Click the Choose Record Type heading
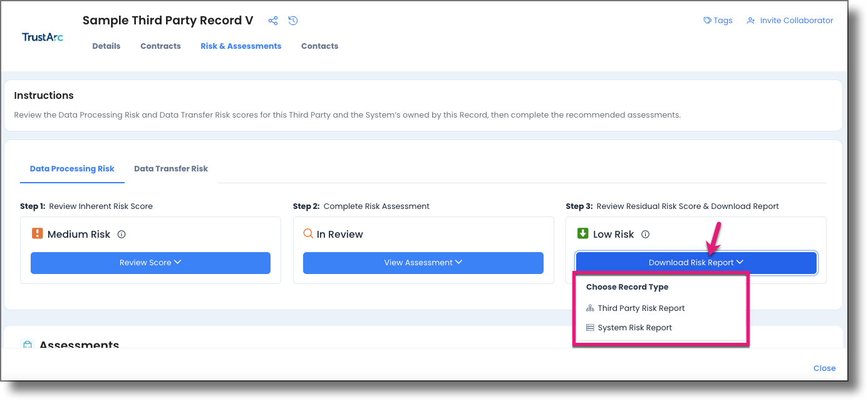The height and width of the screenshot is (401, 868). 627,287
